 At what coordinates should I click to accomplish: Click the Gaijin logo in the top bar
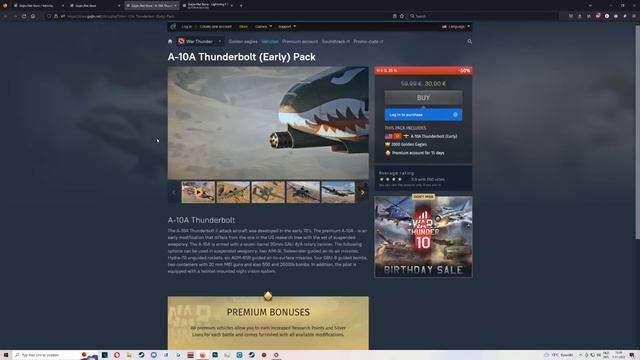pos(173,27)
